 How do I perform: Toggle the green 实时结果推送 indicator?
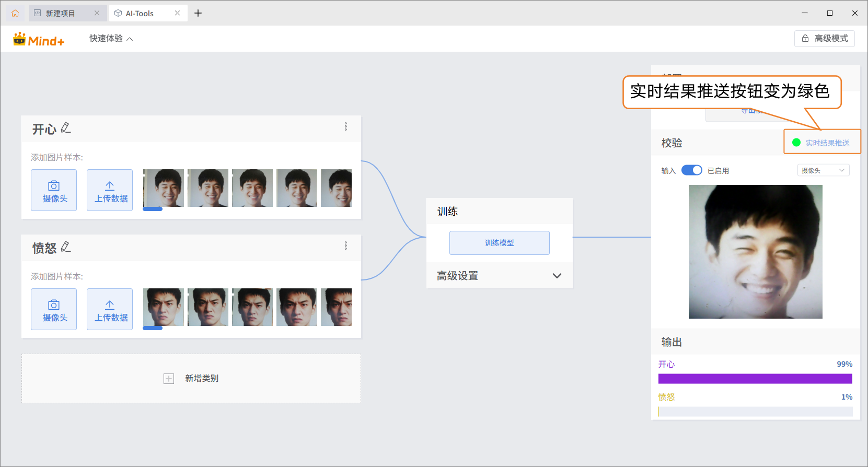[x=796, y=143]
